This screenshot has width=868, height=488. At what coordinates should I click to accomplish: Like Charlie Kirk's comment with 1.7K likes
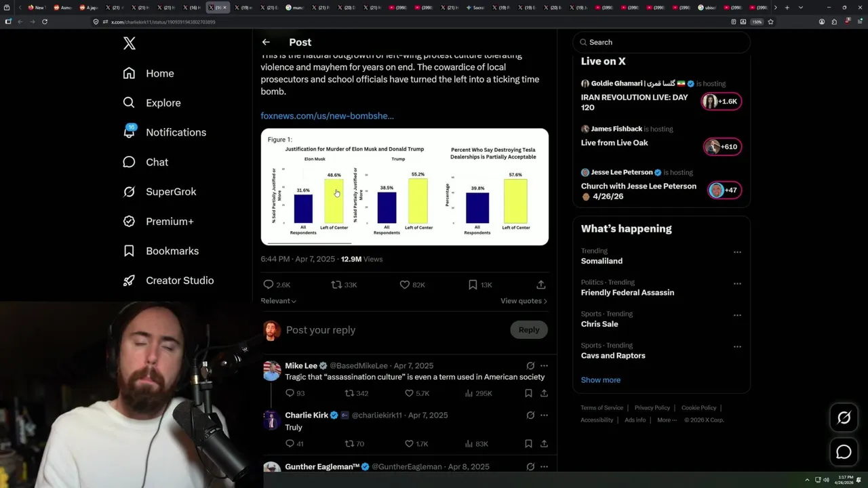pyautogui.click(x=416, y=444)
